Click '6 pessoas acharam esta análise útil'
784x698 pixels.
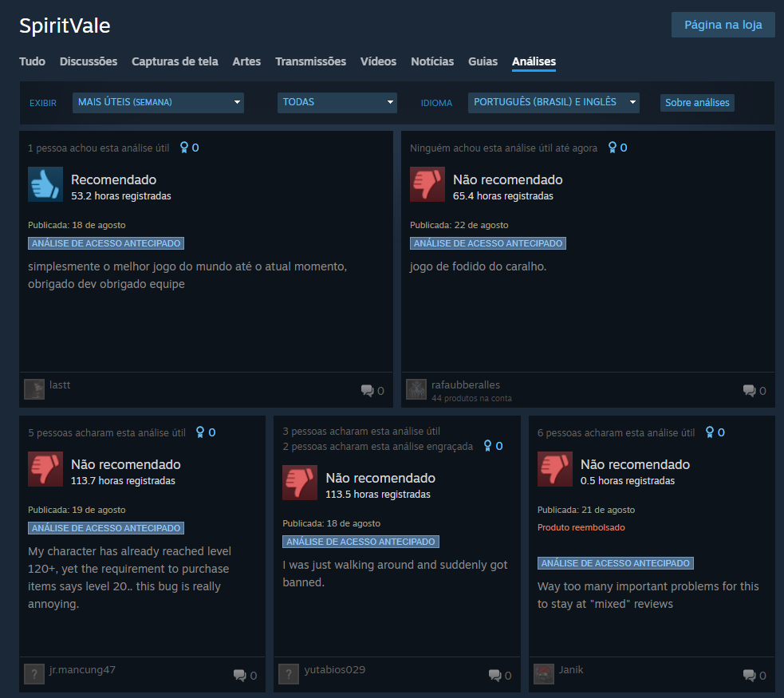pyautogui.click(x=616, y=433)
